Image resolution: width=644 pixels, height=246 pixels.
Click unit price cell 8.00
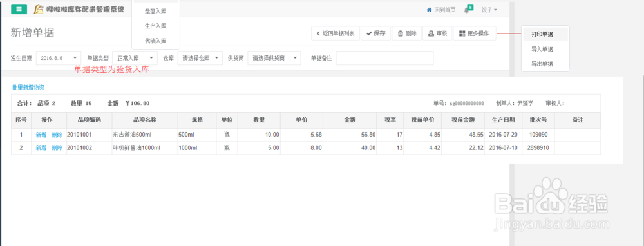click(x=301, y=148)
